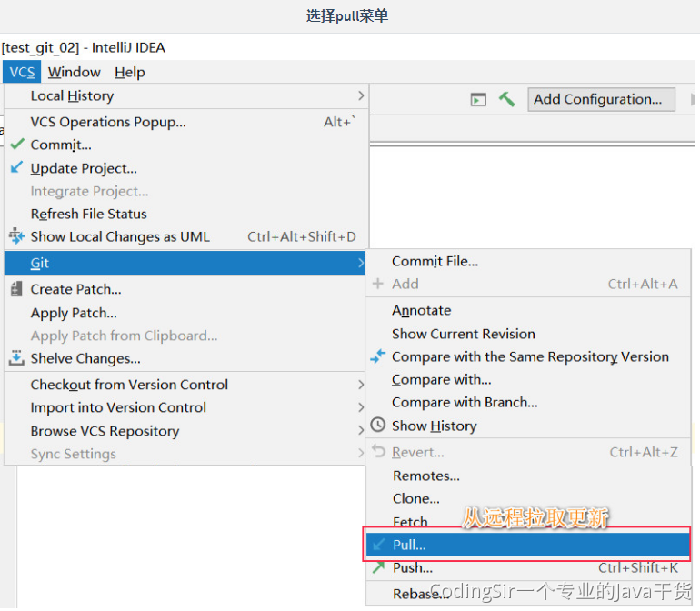
Task: Choose Commit File... in Git submenu
Action: [x=528, y=261]
